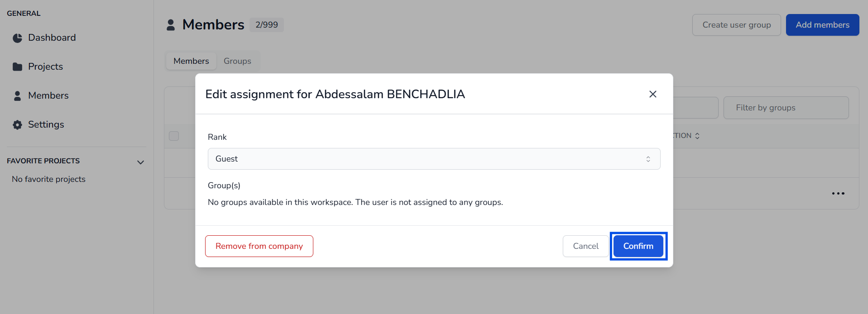This screenshot has width=868, height=314.
Task: Toggle the select-all checkbox in table header
Action: 174,136
